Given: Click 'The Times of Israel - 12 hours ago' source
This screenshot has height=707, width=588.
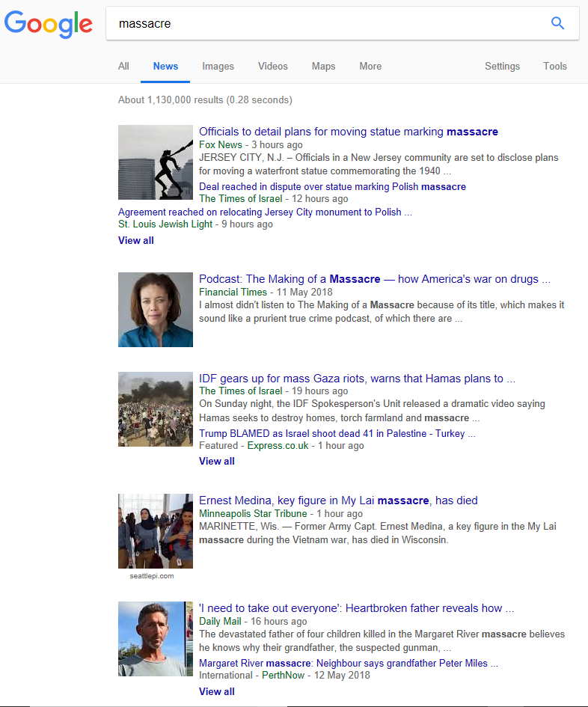Looking at the screenshot, I should (274, 198).
